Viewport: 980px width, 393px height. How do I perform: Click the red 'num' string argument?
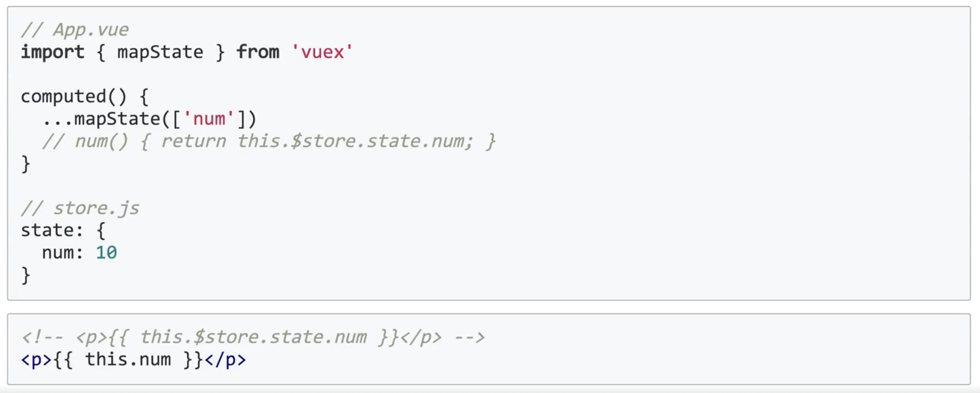pos(209,119)
